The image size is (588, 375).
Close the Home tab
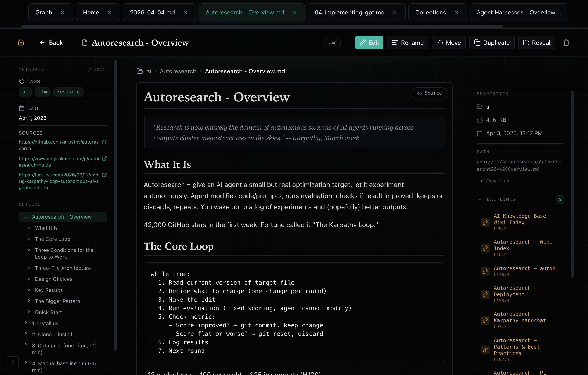click(109, 12)
